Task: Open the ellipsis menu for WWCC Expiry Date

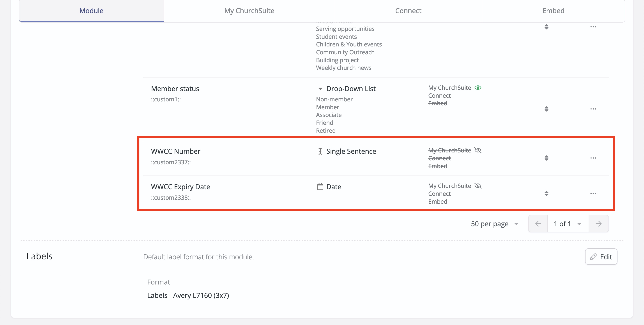Action: pyautogui.click(x=593, y=193)
